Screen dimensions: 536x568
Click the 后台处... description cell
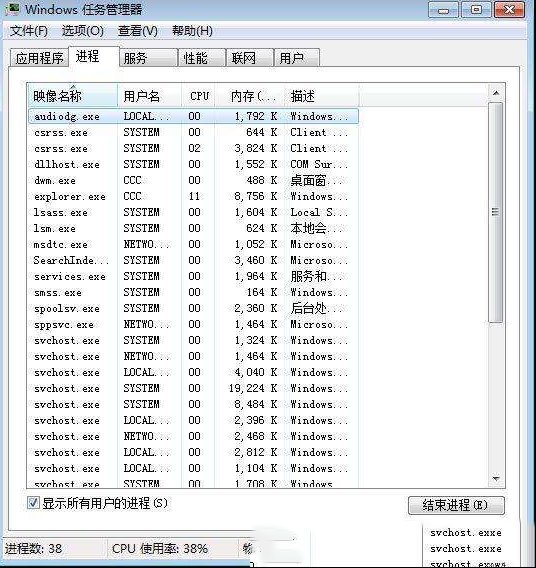(316, 308)
